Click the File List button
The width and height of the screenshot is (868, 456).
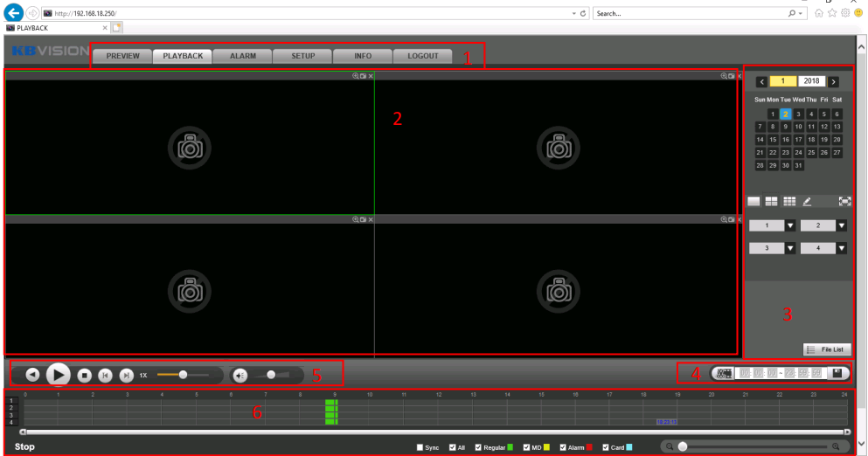click(826, 349)
